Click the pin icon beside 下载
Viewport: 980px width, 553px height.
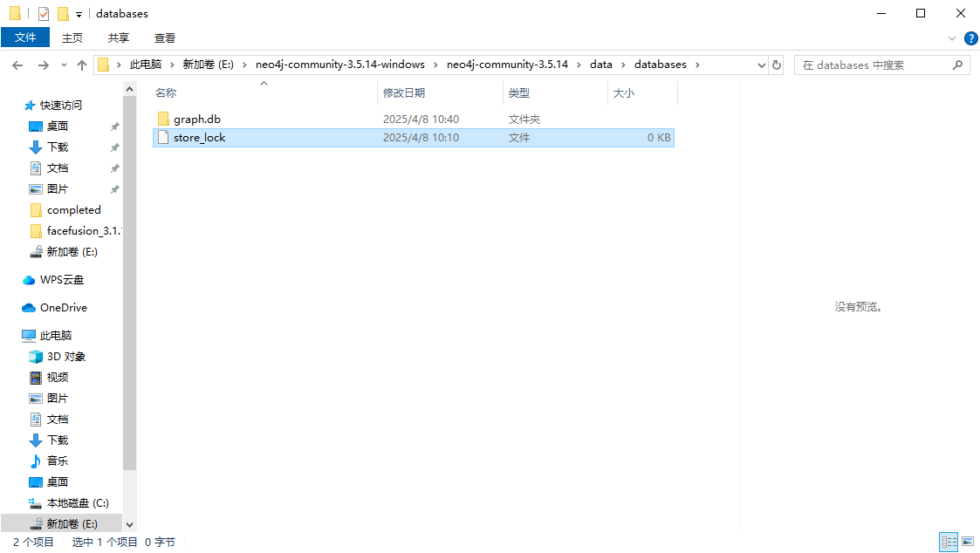coord(115,147)
